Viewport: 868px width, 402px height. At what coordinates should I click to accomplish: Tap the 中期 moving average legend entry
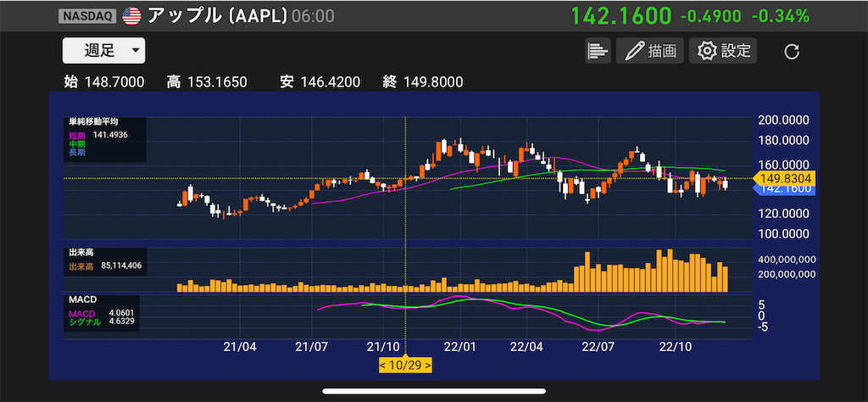click(x=77, y=143)
